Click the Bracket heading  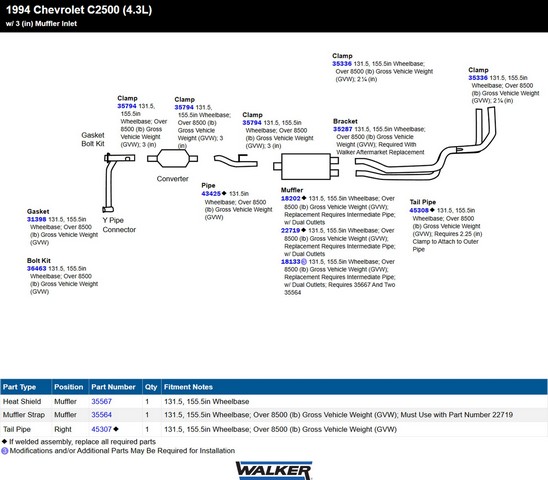[345, 121]
